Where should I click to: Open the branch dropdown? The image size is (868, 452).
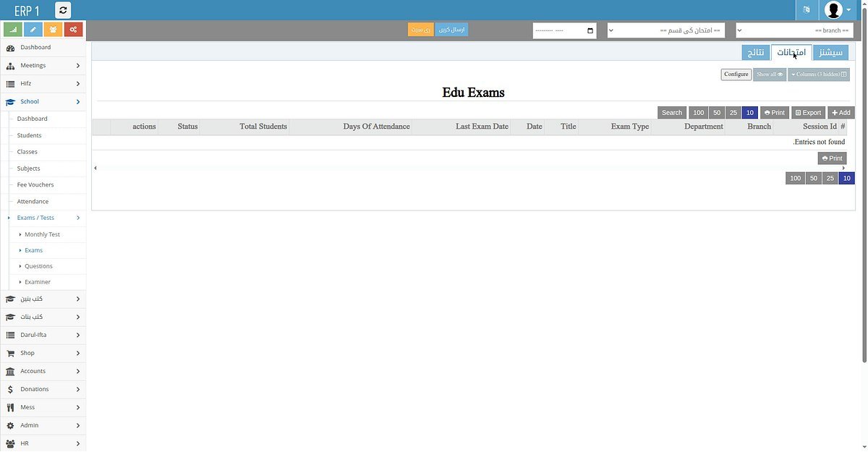click(794, 30)
